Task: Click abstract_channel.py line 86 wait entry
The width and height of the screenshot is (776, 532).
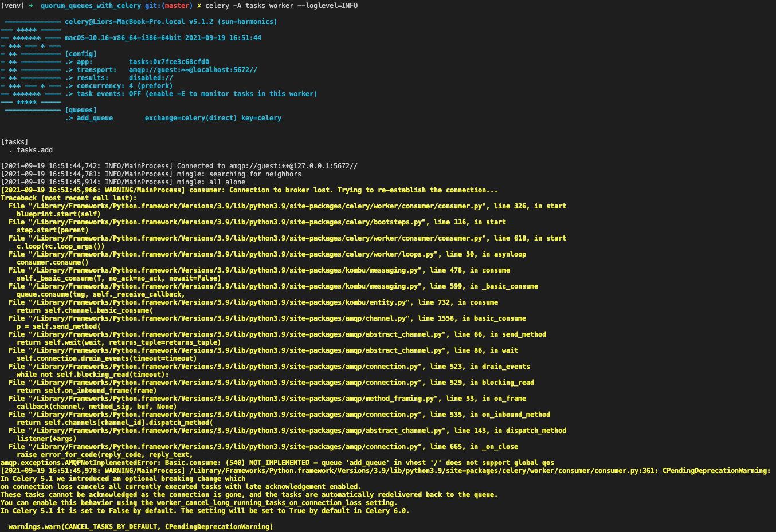Action: click(263, 350)
